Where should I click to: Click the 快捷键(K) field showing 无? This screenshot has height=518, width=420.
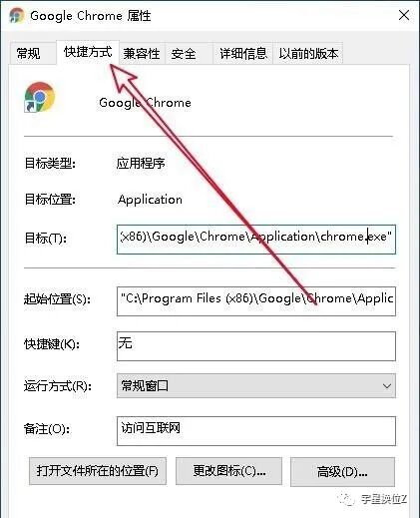tap(256, 346)
